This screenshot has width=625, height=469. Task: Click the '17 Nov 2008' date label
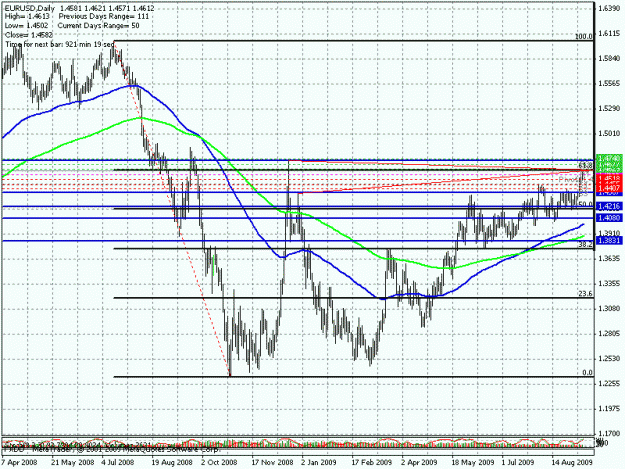[272, 463]
